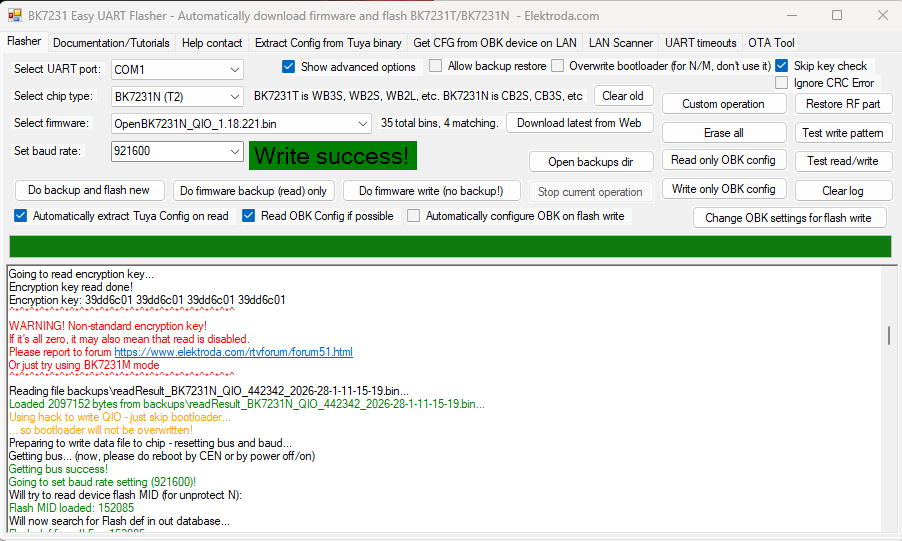Click Do backup and flash new
The width and height of the screenshot is (902, 541).
tap(89, 190)
